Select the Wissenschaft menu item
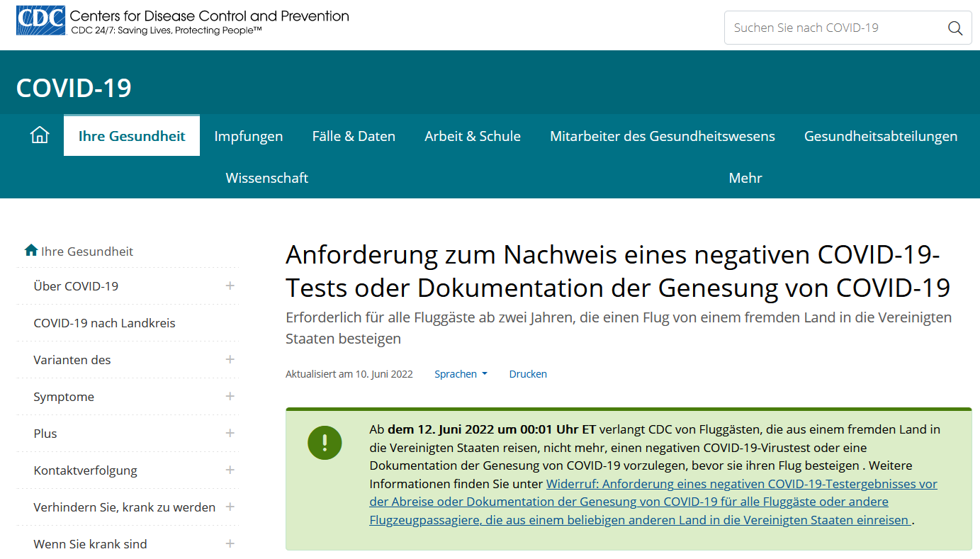980x559 pixels. [x=266, y=177]
